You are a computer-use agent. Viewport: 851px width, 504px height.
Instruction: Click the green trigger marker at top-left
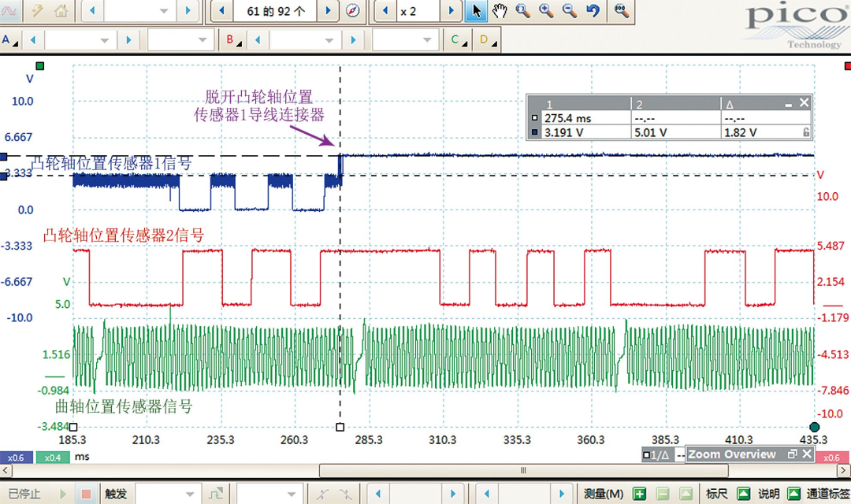[39, 66]
